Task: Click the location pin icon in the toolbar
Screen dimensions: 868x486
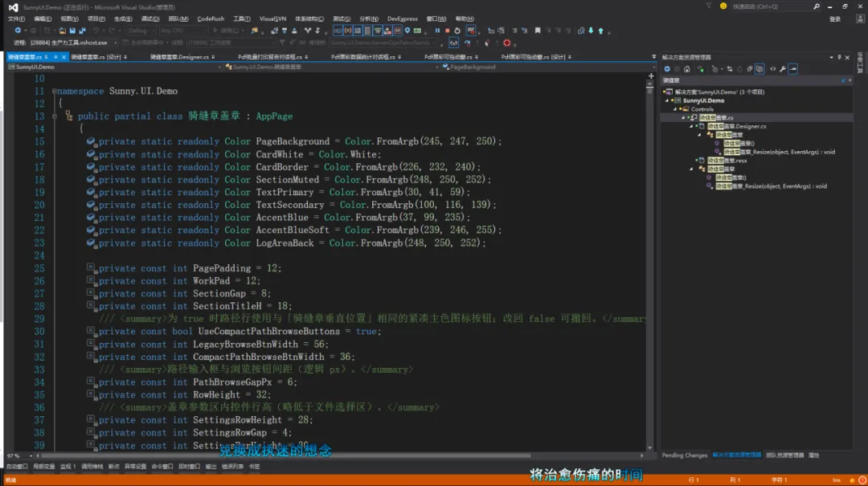Action: pyautogui.click(x=407, y=31)
